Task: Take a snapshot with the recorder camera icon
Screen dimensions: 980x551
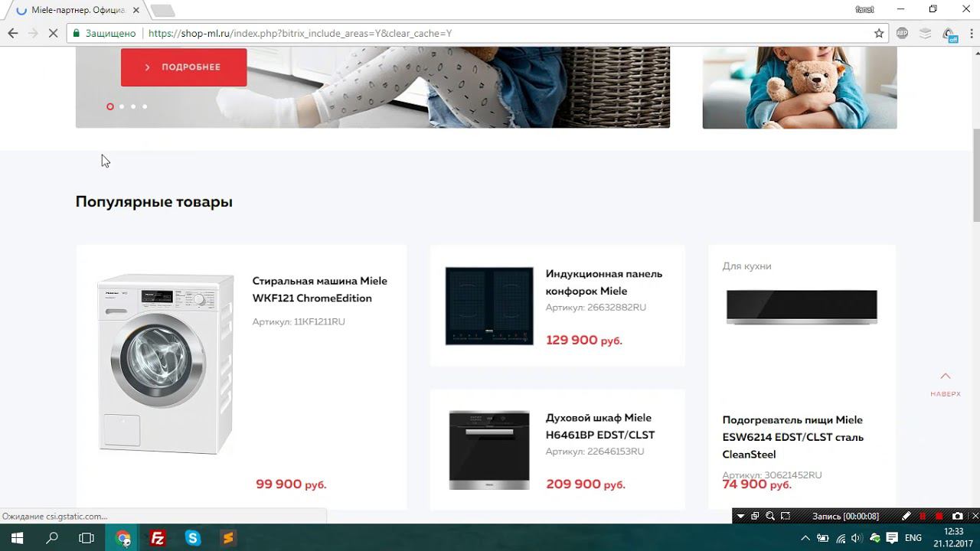Action: point(957,517)
